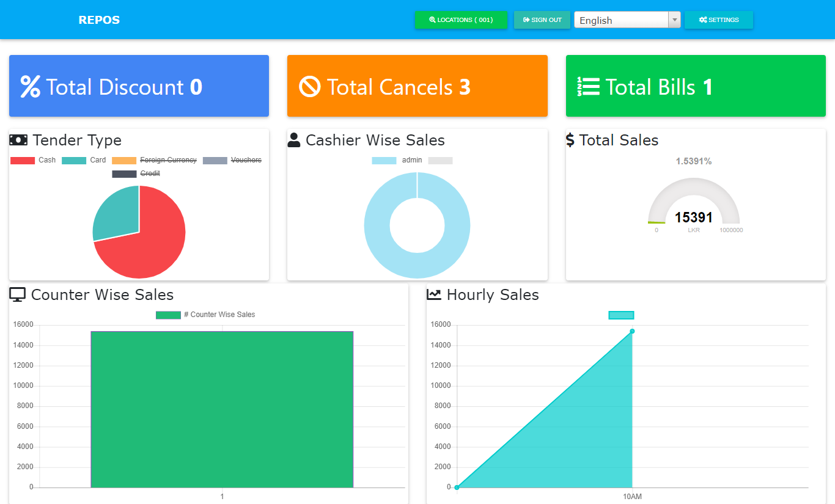The width and height of the screenshot is (835, 504).
Task: Open the English language dropdown
Action: [627, 20]
